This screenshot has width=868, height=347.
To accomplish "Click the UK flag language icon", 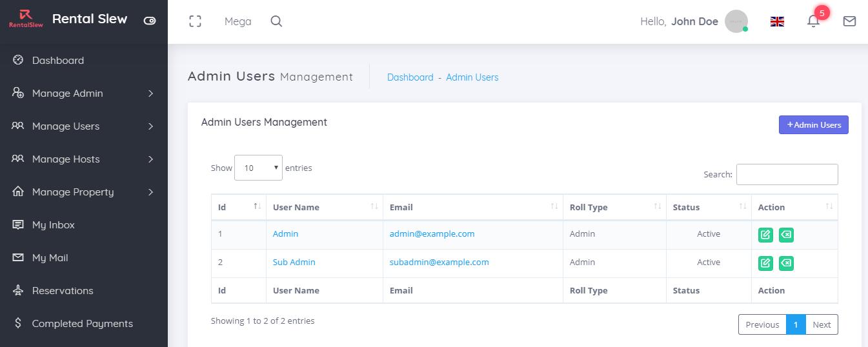I will point(777,21).
